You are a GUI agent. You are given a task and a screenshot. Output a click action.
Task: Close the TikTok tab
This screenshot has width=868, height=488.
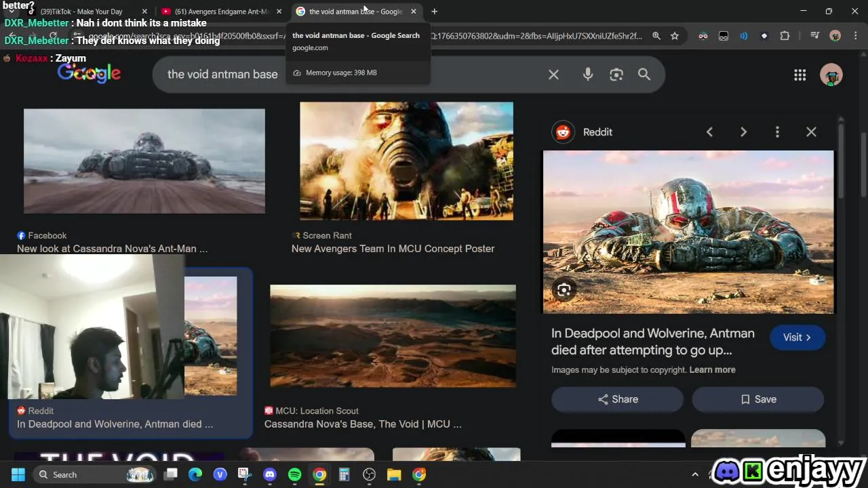click(144, 12)
